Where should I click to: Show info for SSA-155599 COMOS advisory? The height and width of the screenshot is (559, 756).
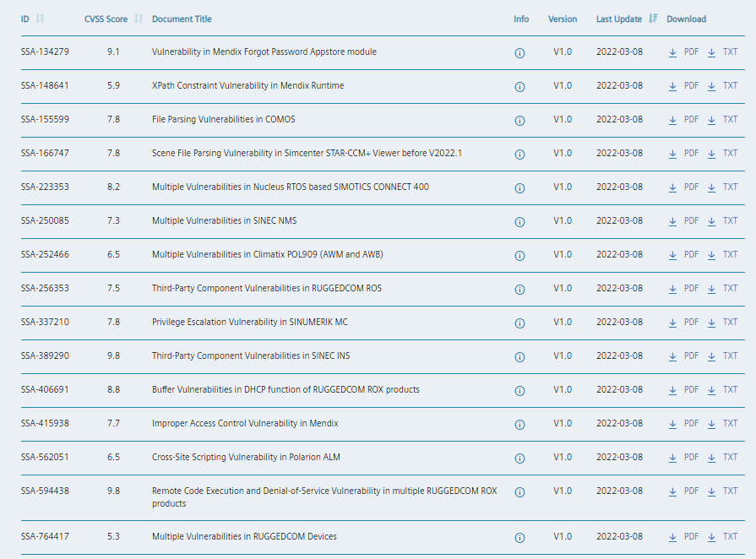pos(519,121)
